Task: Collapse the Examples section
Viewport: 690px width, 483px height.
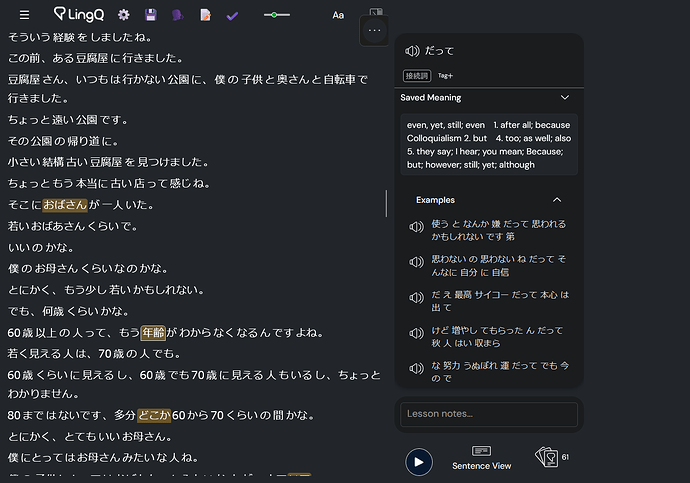Action: (557, 200)
